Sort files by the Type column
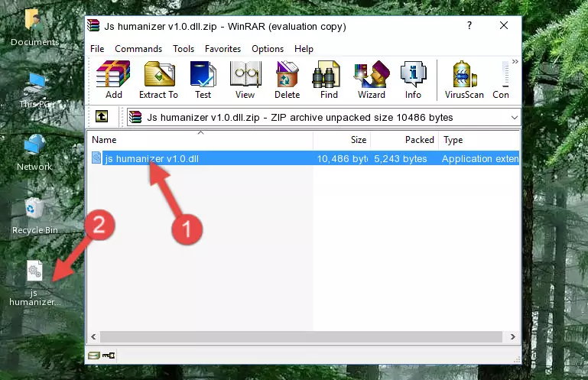Viewport: 588px width, 380px height. click(479, 140)
